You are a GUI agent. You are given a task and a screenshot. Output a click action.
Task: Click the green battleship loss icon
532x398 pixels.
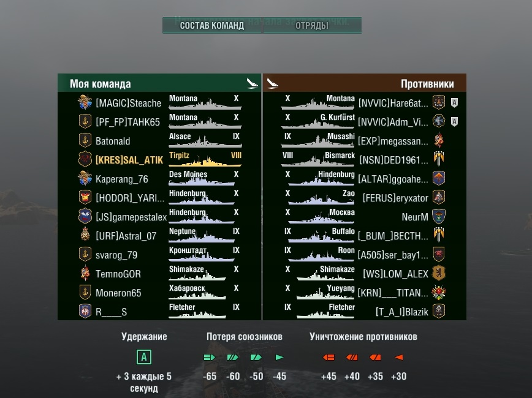210,357
